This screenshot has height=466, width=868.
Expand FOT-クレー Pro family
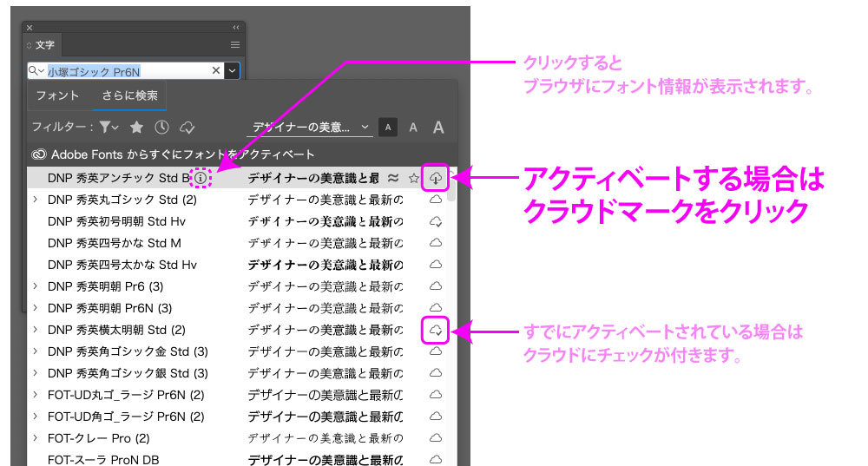coord(36,437)
